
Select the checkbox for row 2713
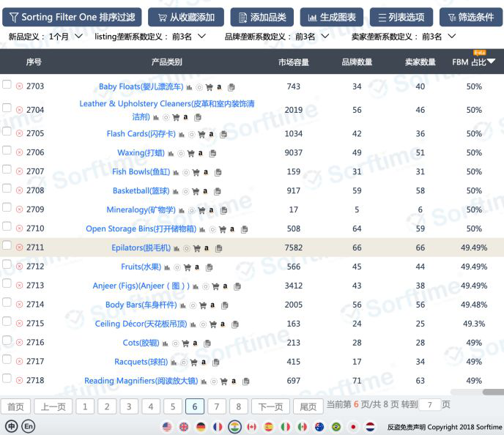pos(7,283)
